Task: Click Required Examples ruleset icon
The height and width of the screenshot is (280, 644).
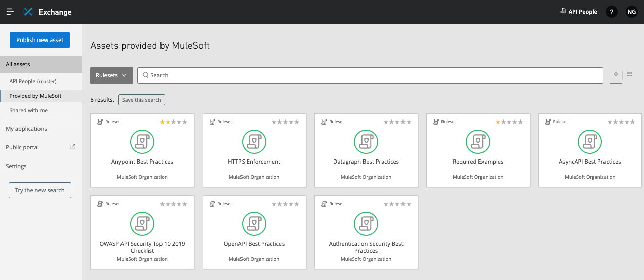Action: click(478, 142)
